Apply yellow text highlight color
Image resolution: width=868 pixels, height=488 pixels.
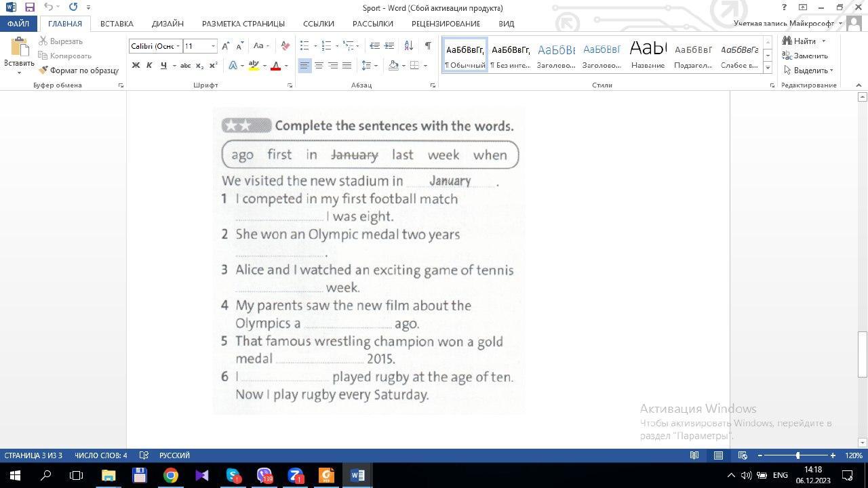click(x=254, y=66)
